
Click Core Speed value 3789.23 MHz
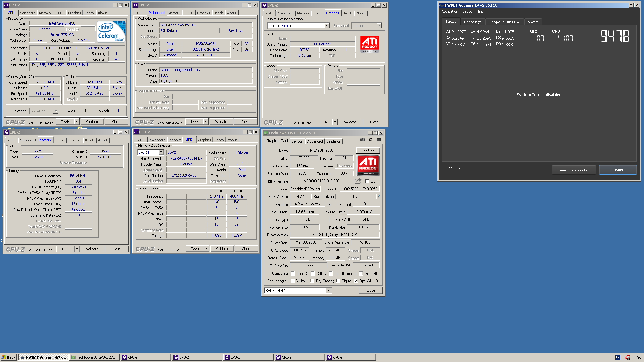point(45,82)
